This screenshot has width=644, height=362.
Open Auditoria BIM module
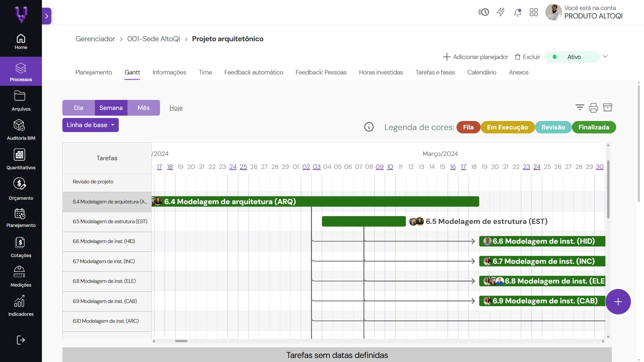pyautogui.click(x=21, y=130)
